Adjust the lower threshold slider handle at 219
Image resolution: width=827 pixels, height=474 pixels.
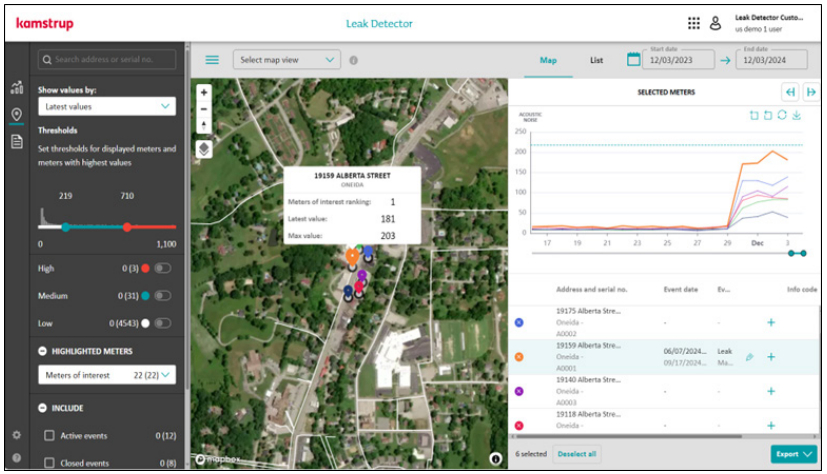(x=65, y=227)
